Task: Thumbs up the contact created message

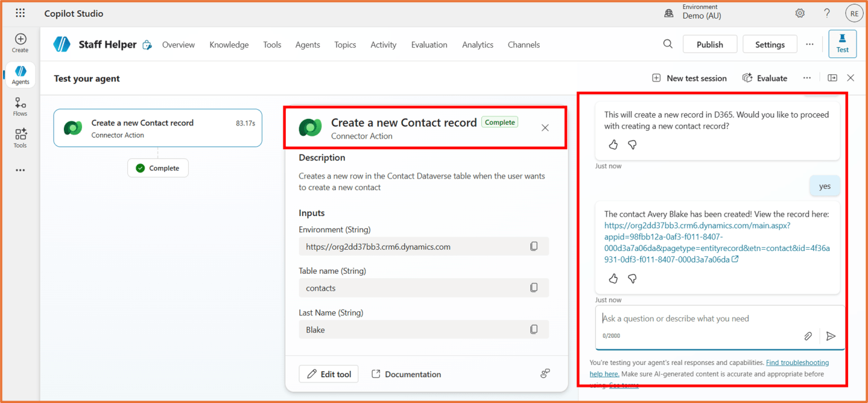Action: coord(613,279)
